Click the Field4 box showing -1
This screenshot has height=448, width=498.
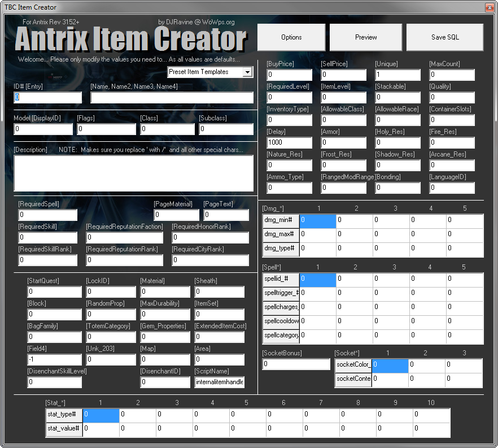[x=54, y=359]
